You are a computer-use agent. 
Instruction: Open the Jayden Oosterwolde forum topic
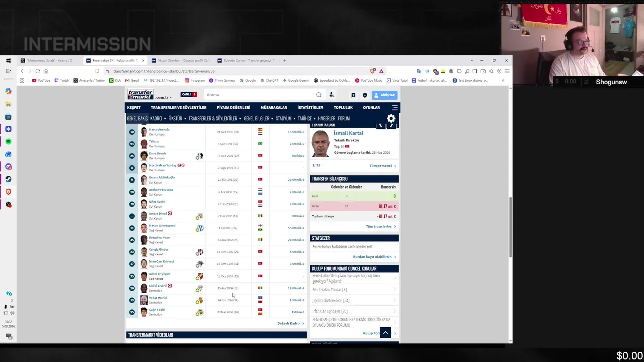tap(331, 300)
